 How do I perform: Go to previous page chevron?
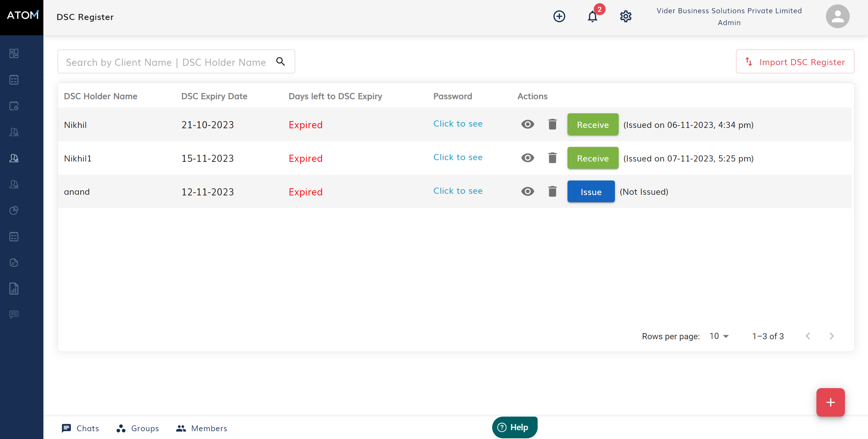coord(808,336)
